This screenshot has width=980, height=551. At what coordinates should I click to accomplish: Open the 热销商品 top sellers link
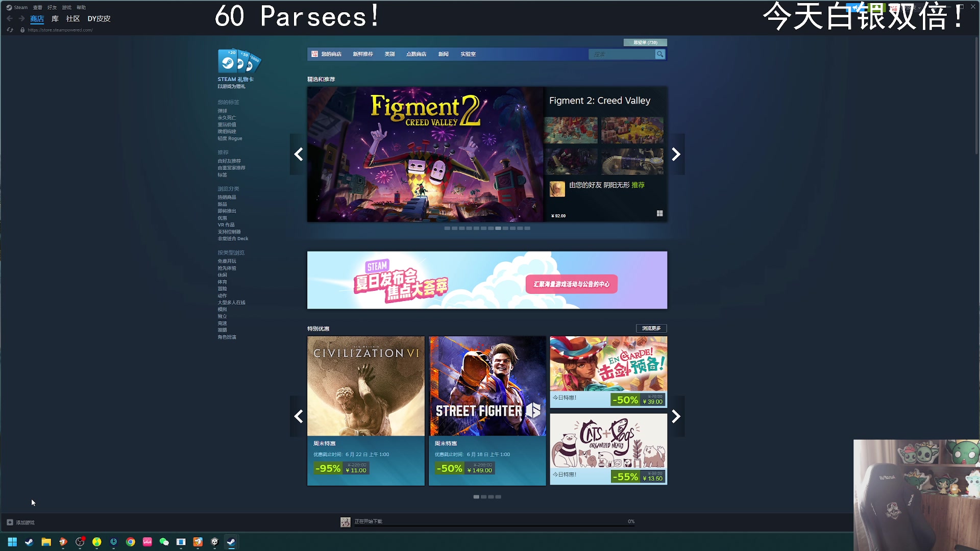(227, 197)
